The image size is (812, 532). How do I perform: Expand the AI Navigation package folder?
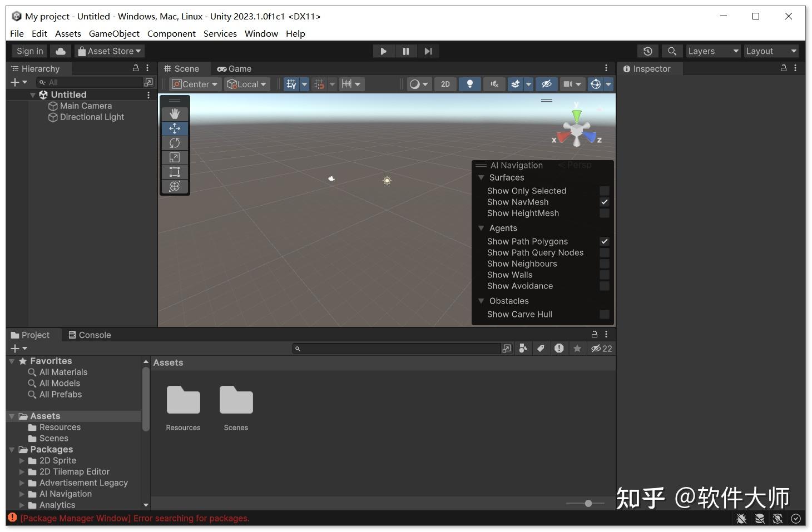pyautogui.click(x=23, y=494)
